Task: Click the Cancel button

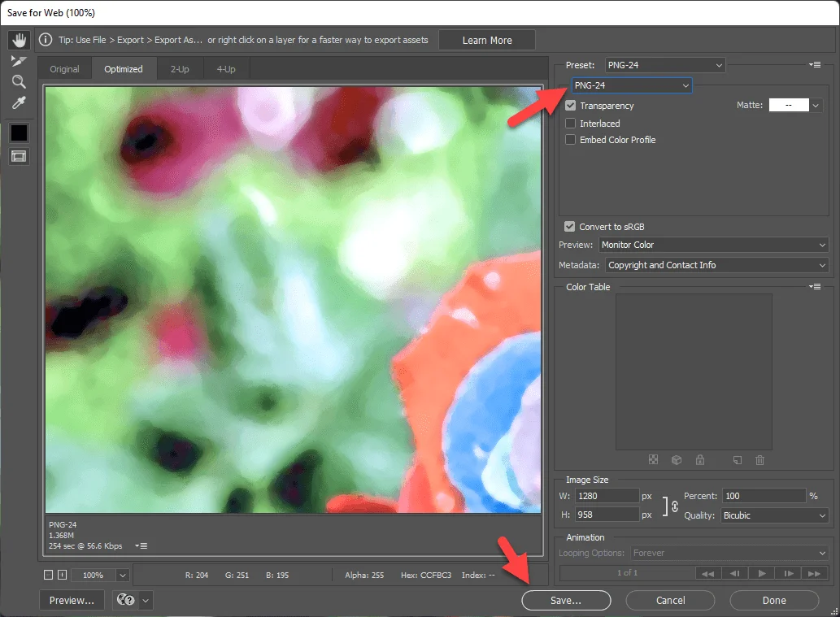Action: 670,601
